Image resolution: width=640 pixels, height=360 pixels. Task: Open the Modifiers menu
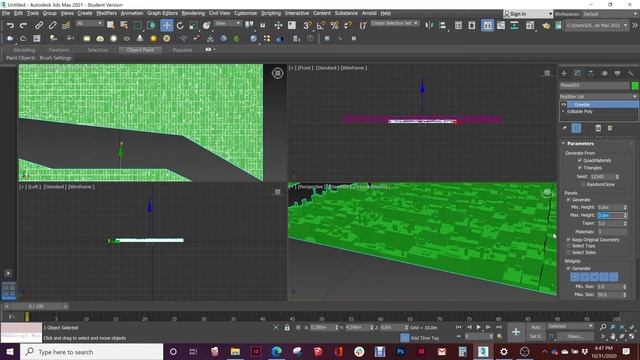coord(107,13)
